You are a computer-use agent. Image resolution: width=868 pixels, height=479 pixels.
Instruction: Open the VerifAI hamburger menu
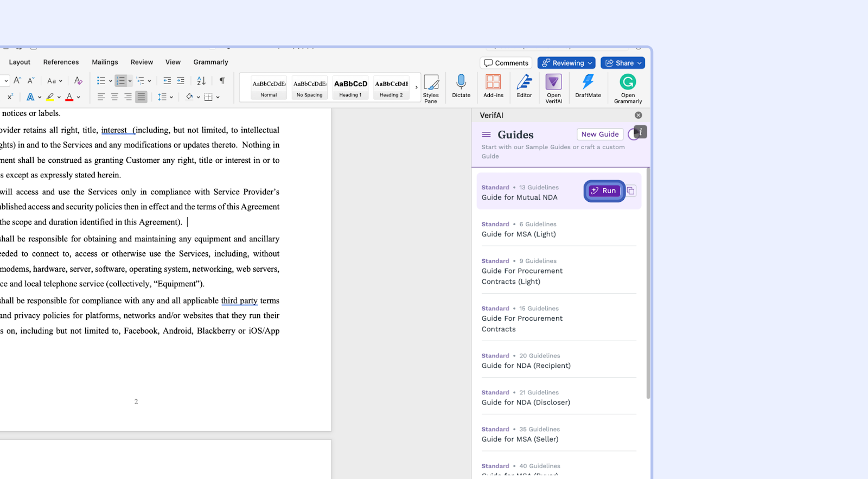click(486, 135)
